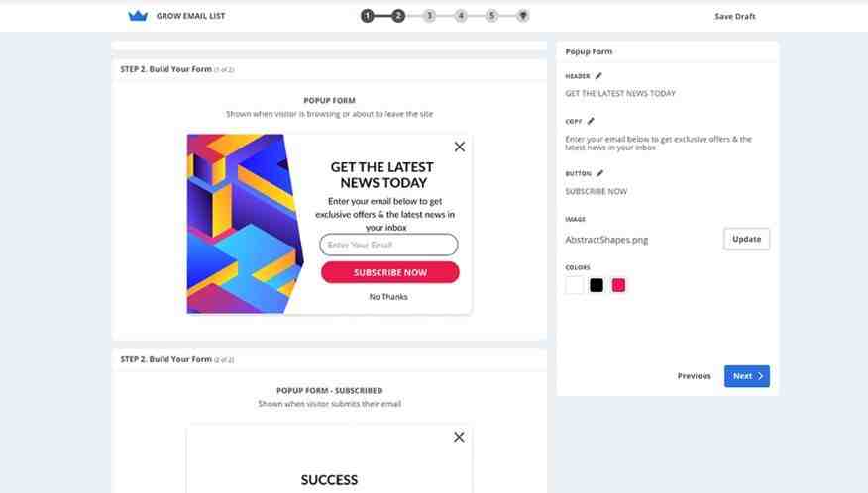Viewport: 868px width, 493px height.
Task: Update the AbstractShapes.png image
Action: 746,239
